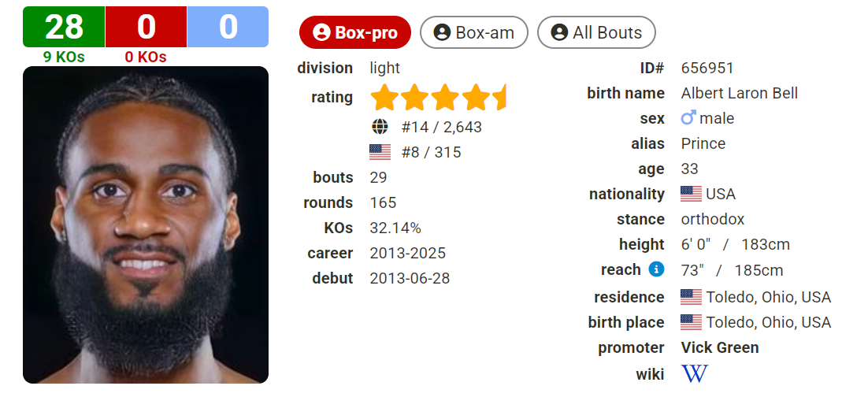Click the nationality USA flag icon
Viewport: 868px width, 397px height.
[691, 194]
